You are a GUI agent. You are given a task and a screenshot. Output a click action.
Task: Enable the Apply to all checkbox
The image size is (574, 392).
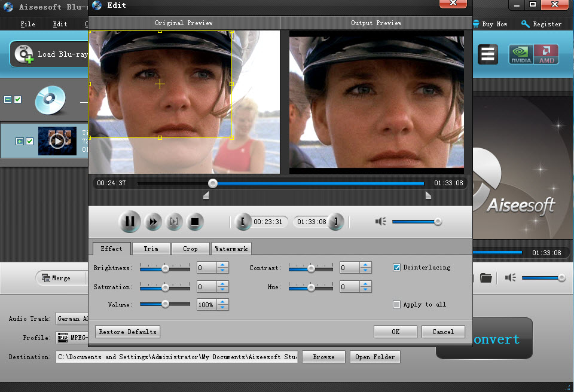(396, 305)
